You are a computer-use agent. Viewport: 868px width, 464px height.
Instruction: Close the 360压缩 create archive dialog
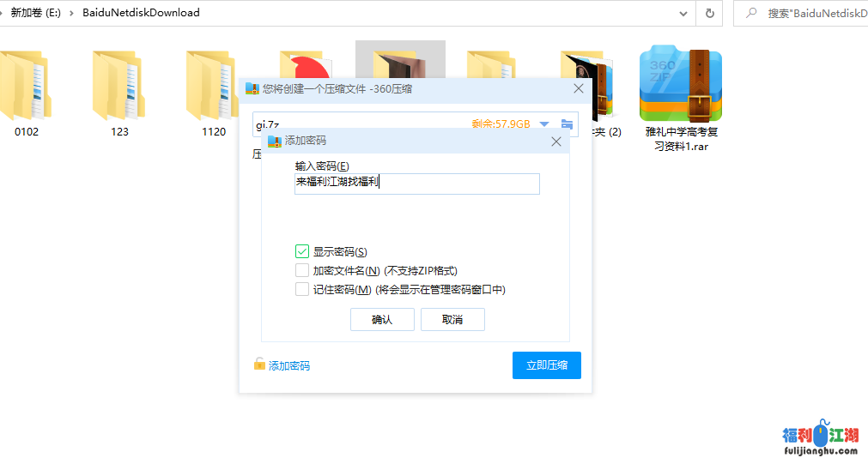pyautogui.click(x=579, y=88)
